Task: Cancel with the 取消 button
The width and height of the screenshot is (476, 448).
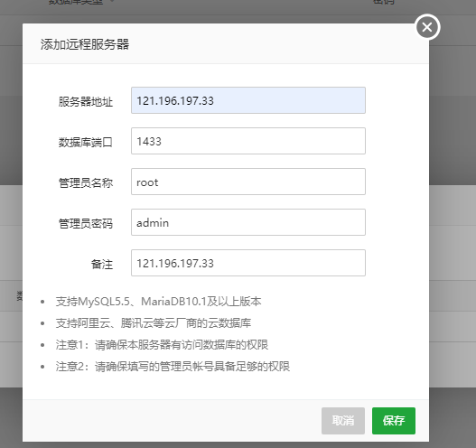Action: coord(343,421)
